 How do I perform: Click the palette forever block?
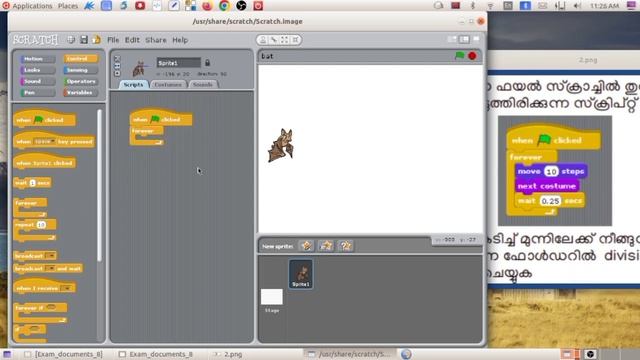click(31, 208)
